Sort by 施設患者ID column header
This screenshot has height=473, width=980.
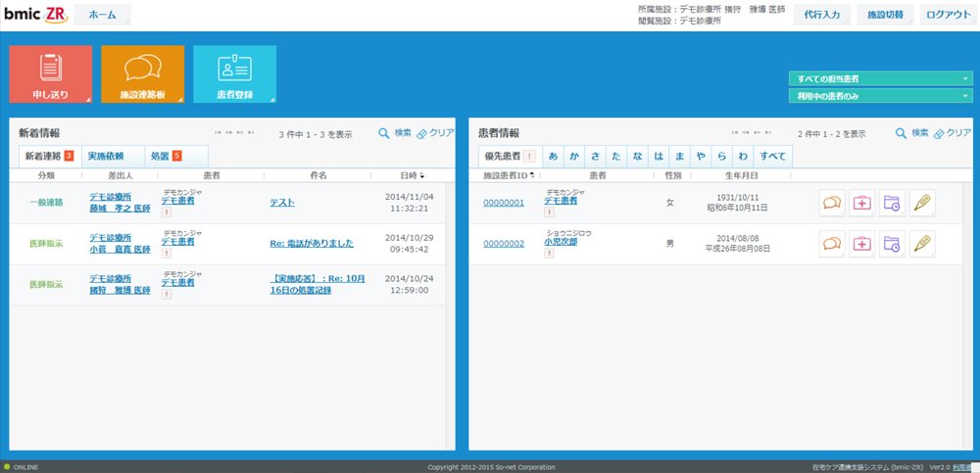[x=510, y=175]
